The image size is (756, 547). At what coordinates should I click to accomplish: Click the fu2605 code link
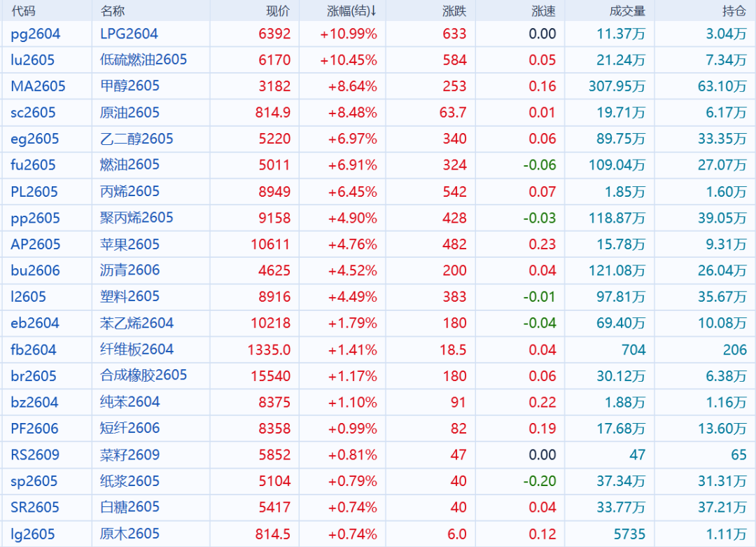point(33,165)
